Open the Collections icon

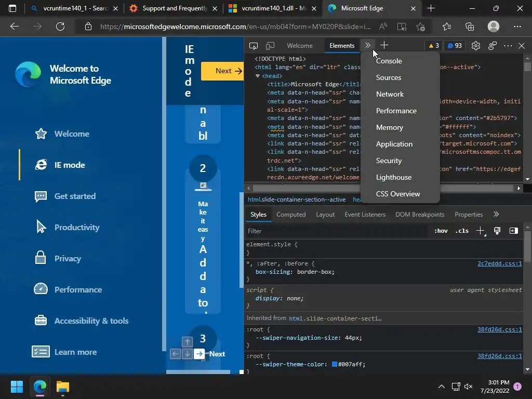pos(470,26)
